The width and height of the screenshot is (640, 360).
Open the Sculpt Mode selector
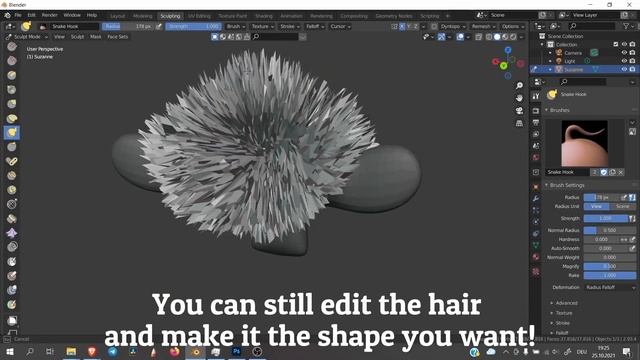pos(27,37)
